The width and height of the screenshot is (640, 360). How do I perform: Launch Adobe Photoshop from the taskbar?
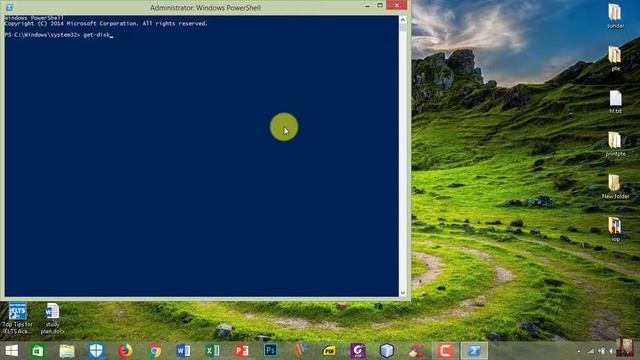pyautogui.click(x=270, y=350)
